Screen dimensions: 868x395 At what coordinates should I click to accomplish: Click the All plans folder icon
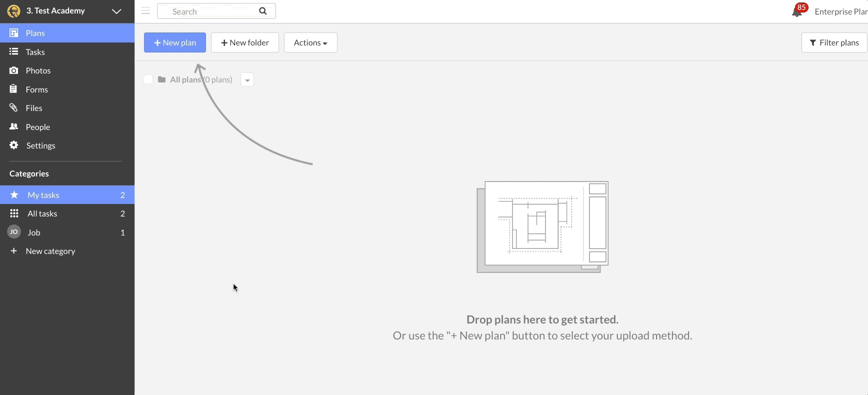[161, 79]
